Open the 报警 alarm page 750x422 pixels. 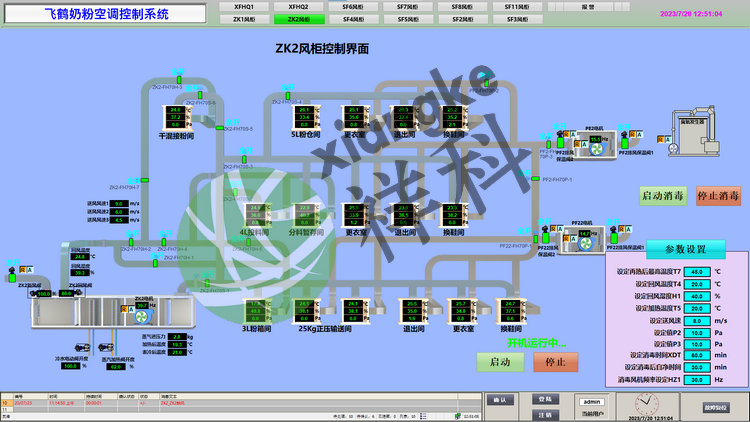point(588,6)
